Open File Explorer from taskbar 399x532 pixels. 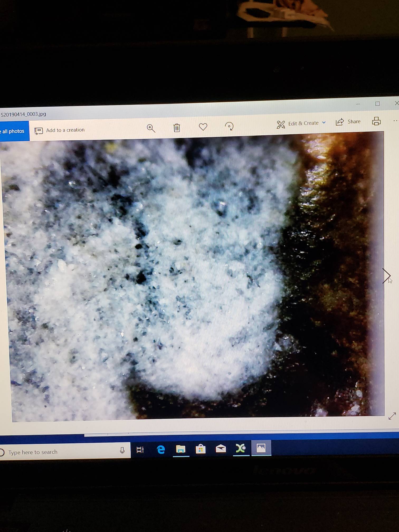[181, 449]
